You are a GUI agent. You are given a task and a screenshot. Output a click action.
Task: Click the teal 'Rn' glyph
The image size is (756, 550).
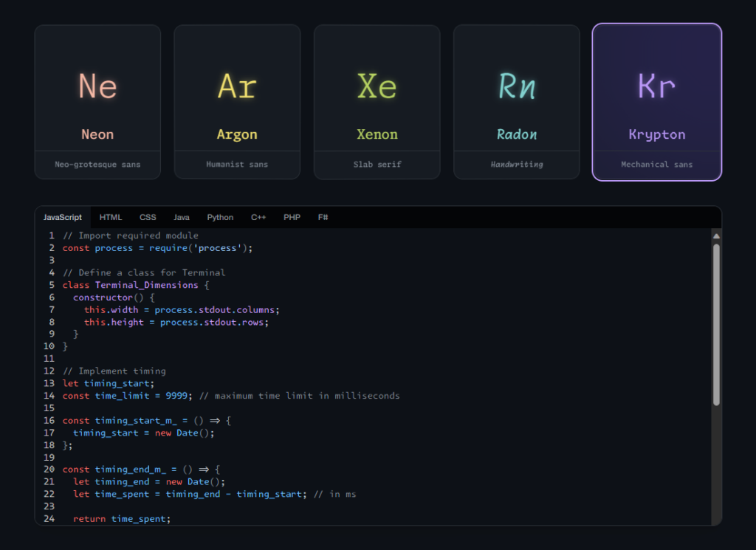pos(516,86)
